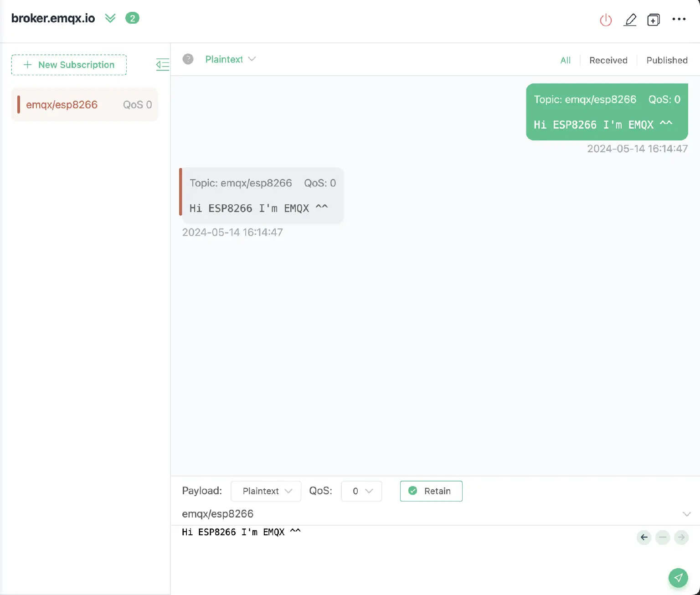The image size is (700, 595).
Task: Collapse the subscriptions list sidebar icon
Action: click(x=162, y=65)
